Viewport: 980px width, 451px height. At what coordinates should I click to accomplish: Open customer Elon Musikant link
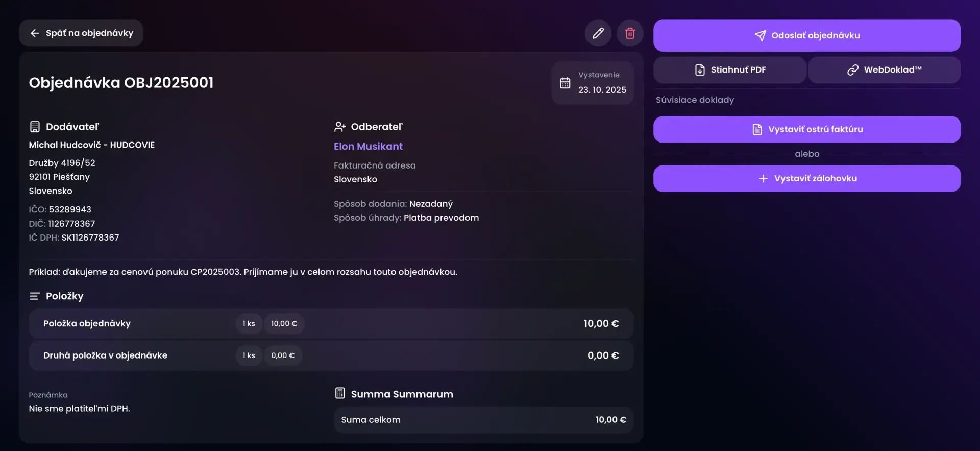[368, 147]
